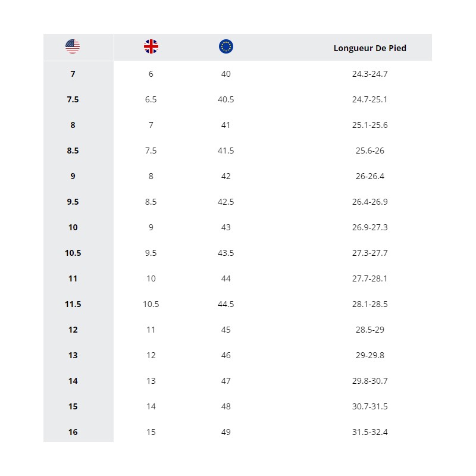The height and width of the screenshot is (476, 476).
Task: Select US size 10 cell
Action: (73, 227)
